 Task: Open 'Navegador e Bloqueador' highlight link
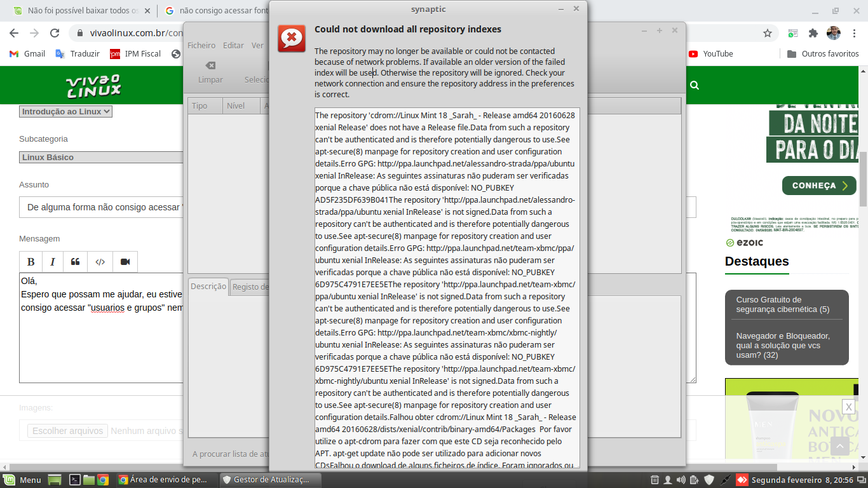pos(783,345)
